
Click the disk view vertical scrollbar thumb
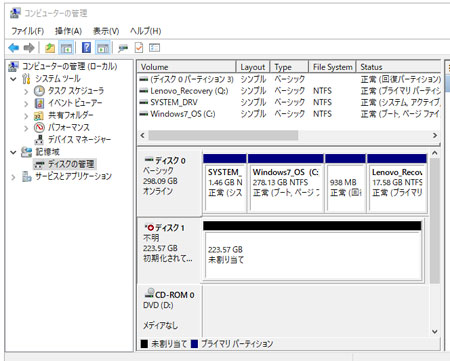tap(435, 221)
